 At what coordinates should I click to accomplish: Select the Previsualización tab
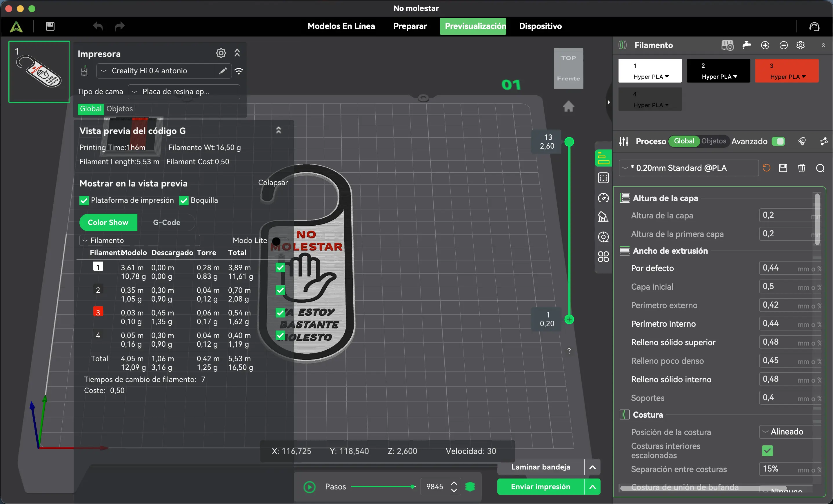click(x=473, y=26)
